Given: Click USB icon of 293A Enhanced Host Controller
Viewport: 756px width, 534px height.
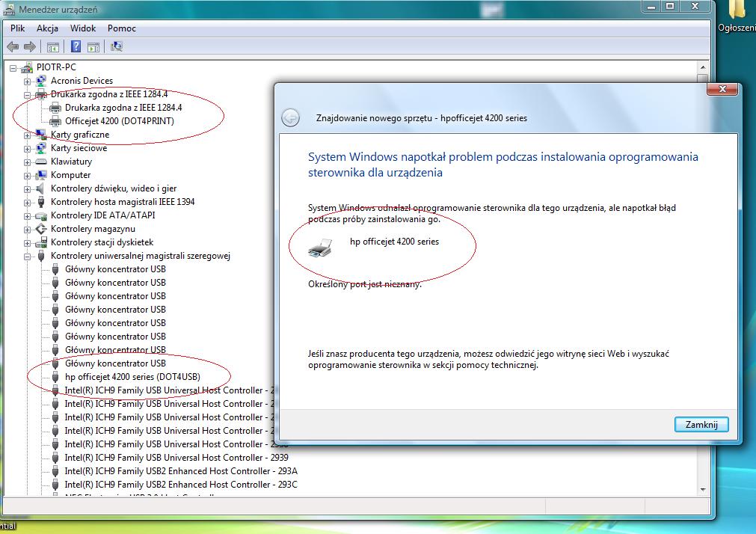Looking at the screenshot, I should coord(55,471).
